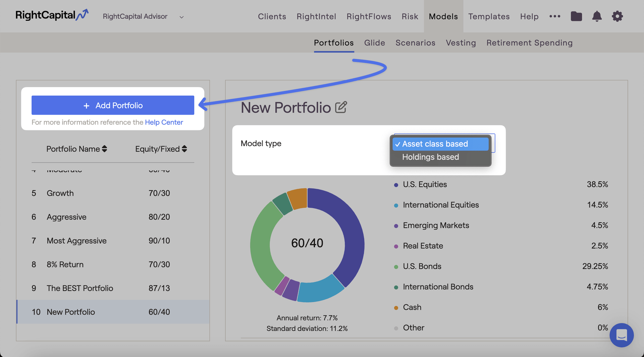Screen dimensions: 644x357
Task: Click the 60/40 donut chart center
Action: (307, 243)
